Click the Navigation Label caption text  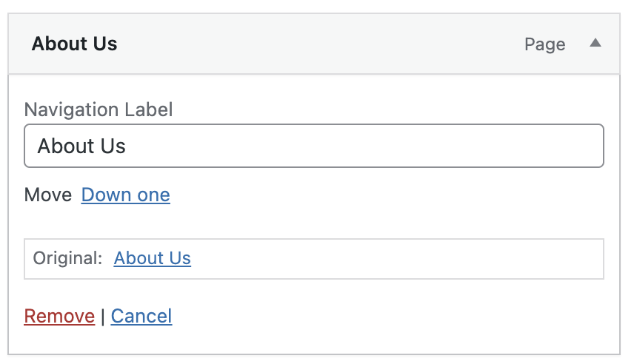point(99,110)
